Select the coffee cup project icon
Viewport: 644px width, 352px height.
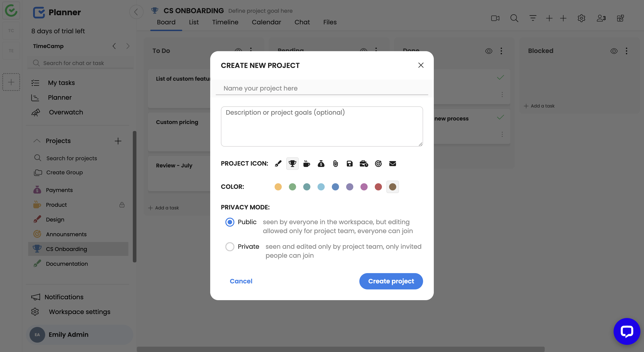(307, 164)
